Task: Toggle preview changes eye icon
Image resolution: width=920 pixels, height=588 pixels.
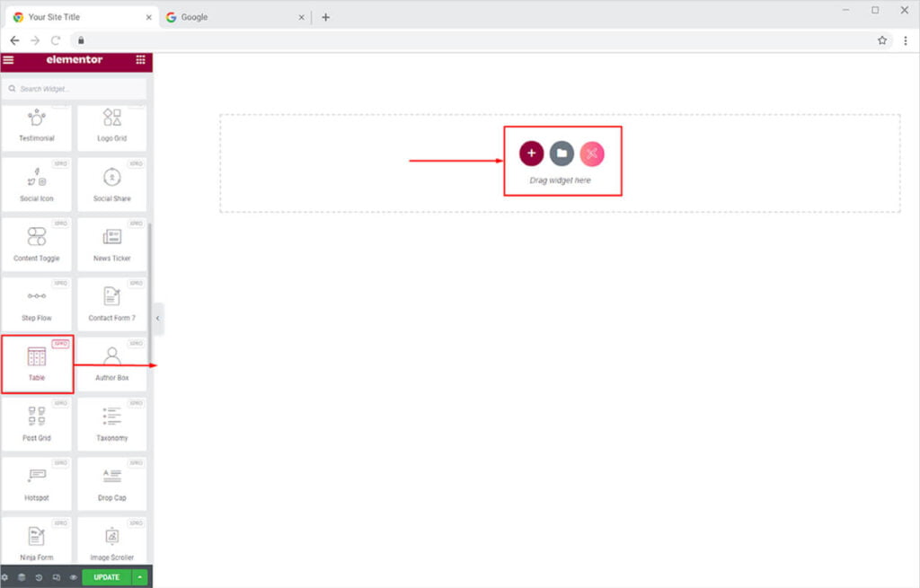Action: pos(73,577)
